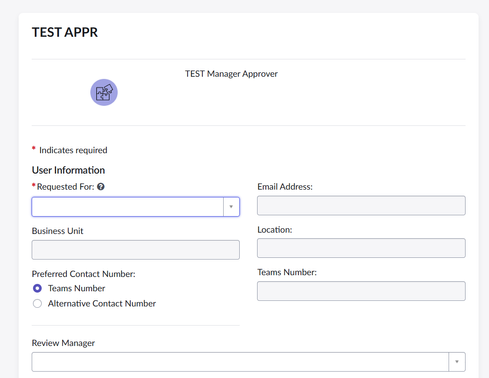Select the Alternative Contact Number radio button

(x=37, y=304)
